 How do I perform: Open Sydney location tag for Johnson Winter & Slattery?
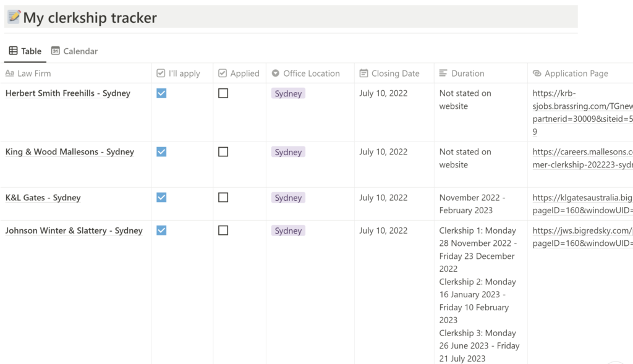click(x=288, y=231)
